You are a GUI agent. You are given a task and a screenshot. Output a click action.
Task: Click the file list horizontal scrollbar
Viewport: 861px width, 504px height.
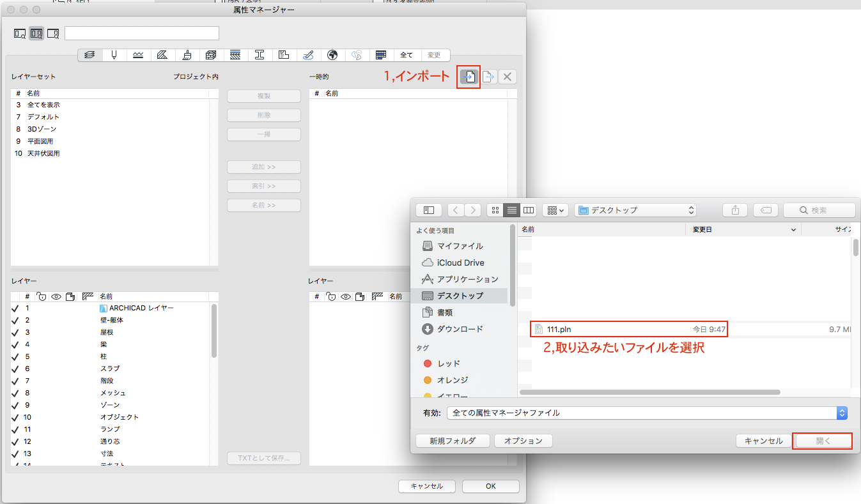[x=650, y=392]
